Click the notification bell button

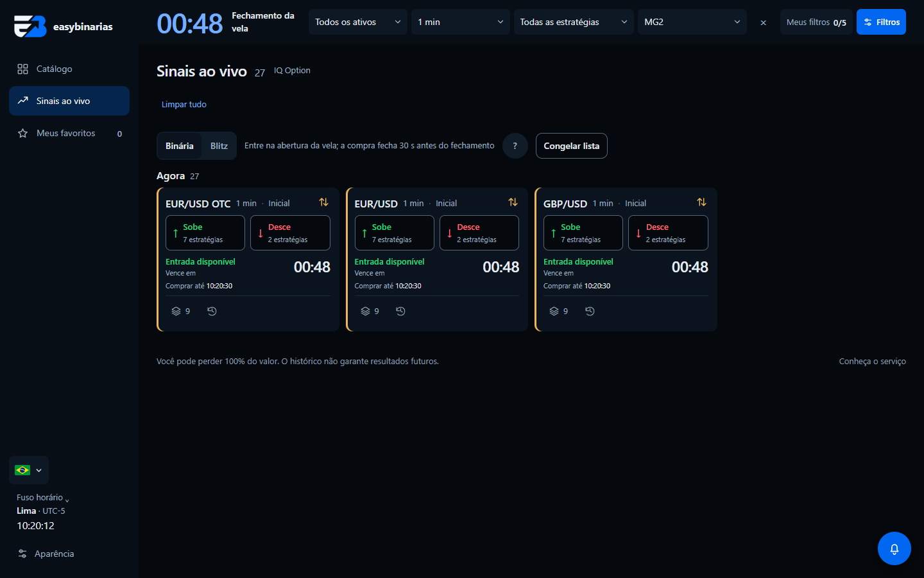tap(894, 548)
